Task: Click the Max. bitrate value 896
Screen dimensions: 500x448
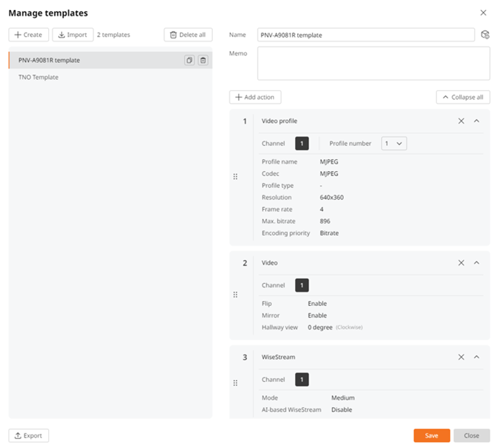Action: [325, 221]
